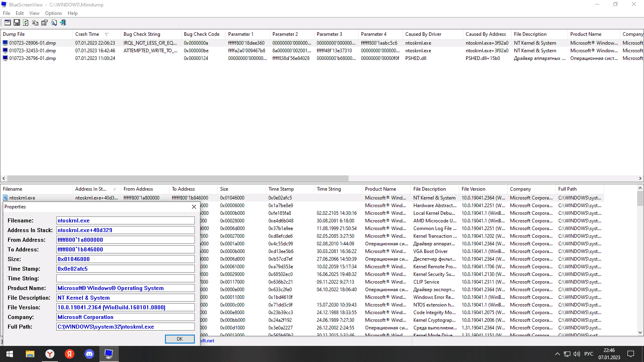Click the Exit door toolbar icon

coord(63,23)
